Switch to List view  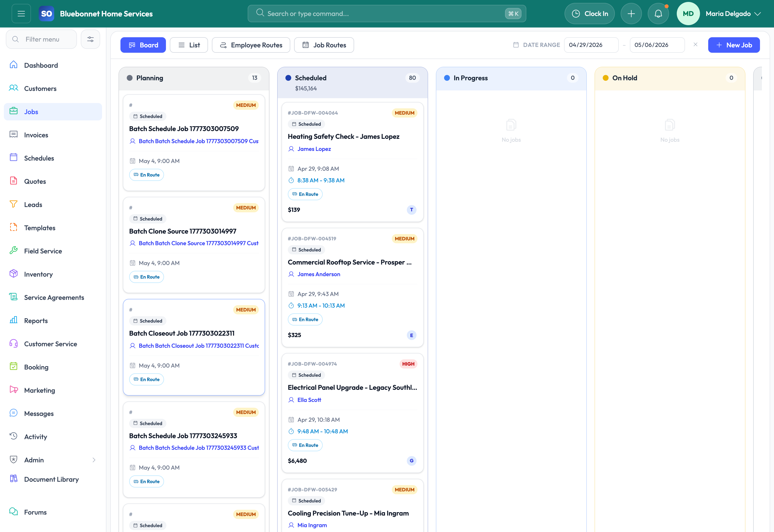(189, 45)
